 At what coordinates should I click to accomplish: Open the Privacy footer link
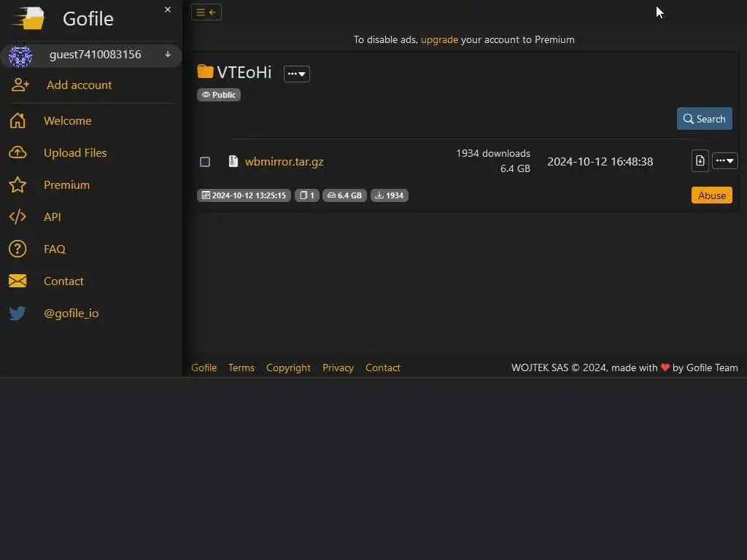338,367
